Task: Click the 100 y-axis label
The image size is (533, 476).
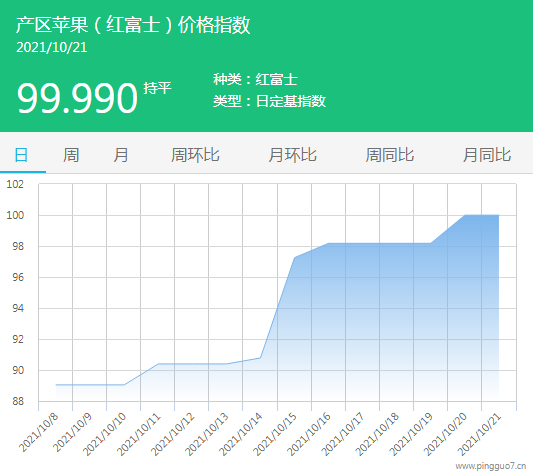Action: click(15, 215)
